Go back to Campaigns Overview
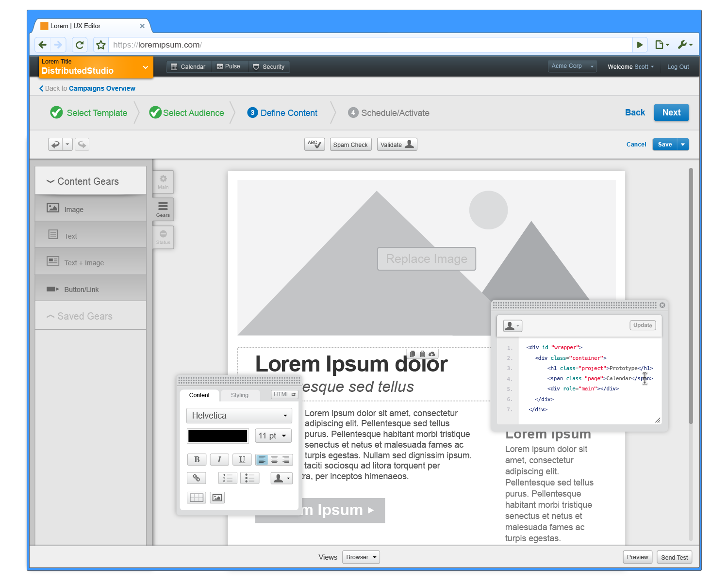Screen dimensions: 728x582 87,88
